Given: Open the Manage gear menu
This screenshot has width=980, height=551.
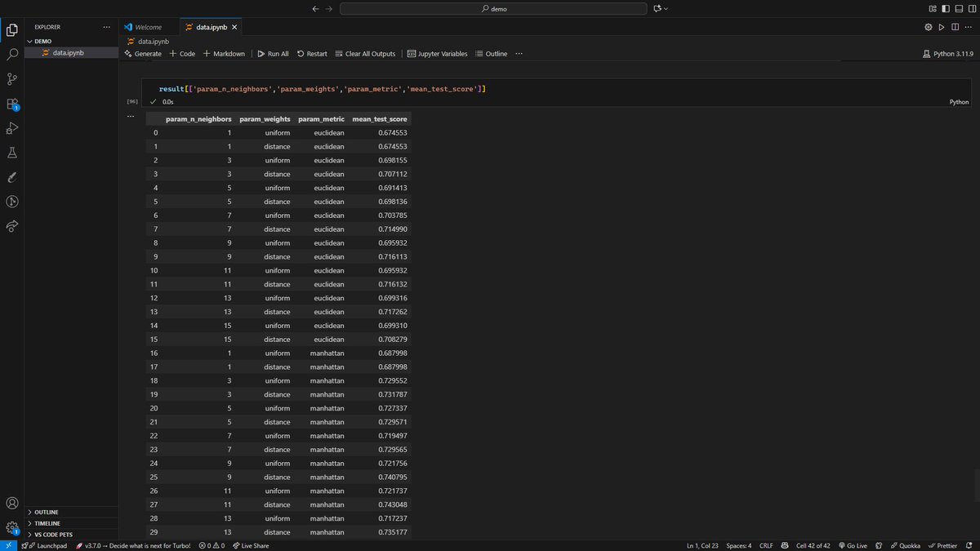Looking at the screenshot, I should coord(12,527).
